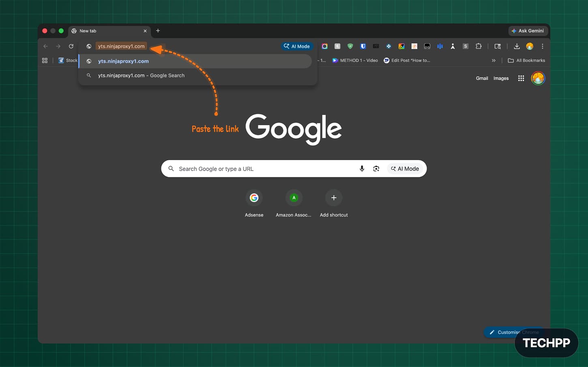Screen dimensions: 588x367
Task: Open the dark keyboard-style extension icon
Action: 376,46
